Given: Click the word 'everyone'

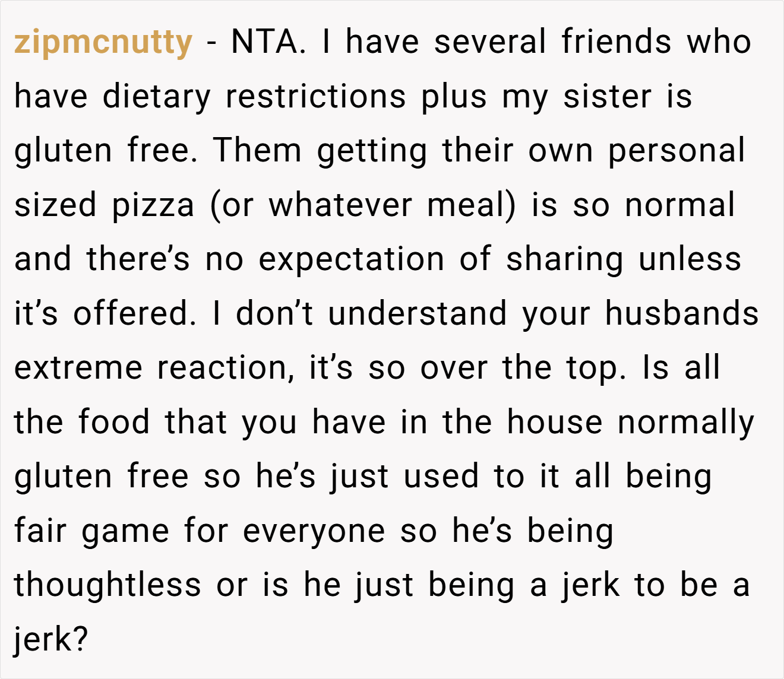Looking at the screenshot, I should click(314, 532).
